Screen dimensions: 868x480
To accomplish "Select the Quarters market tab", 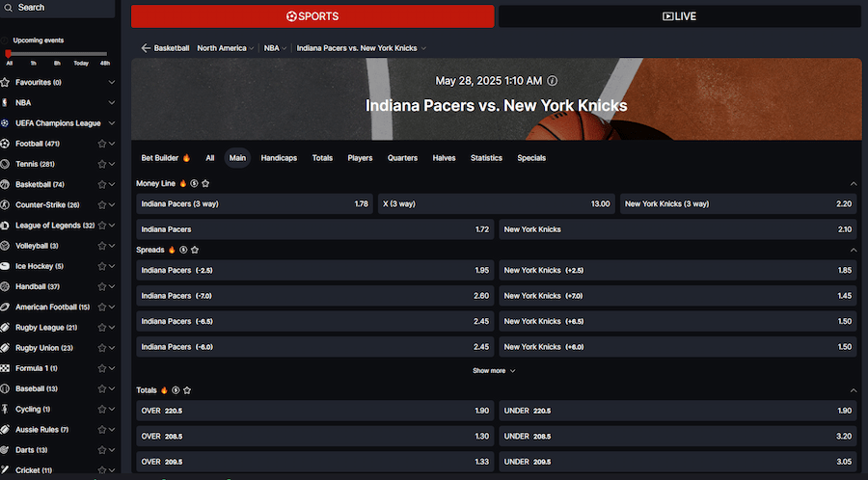I will pyautogui.click(x=402, y=158).
